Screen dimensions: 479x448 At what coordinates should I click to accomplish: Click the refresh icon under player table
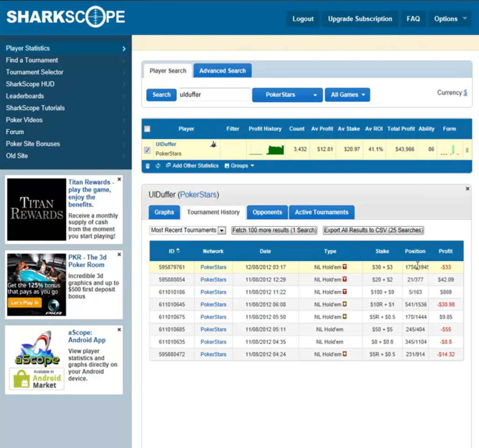coord(158,166)
